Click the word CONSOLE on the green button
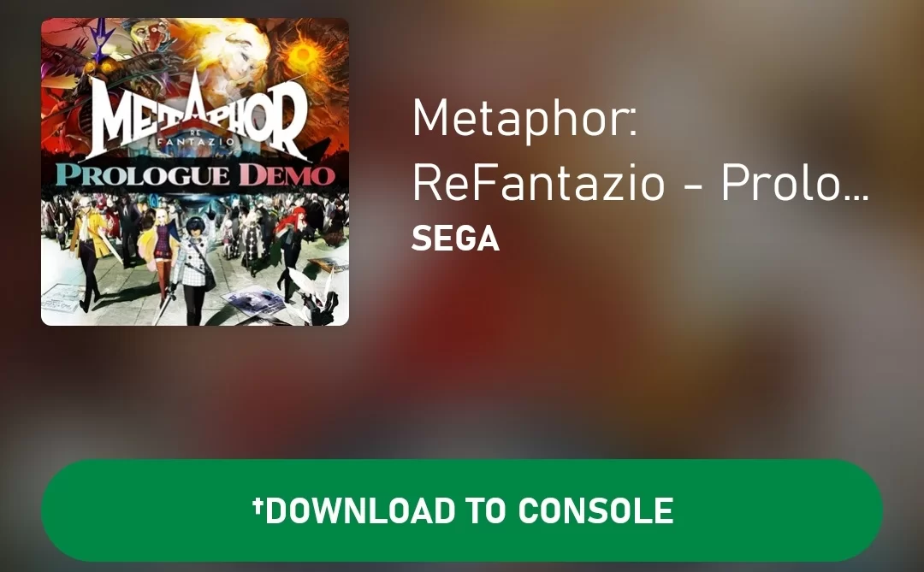 tap(595, 510)
